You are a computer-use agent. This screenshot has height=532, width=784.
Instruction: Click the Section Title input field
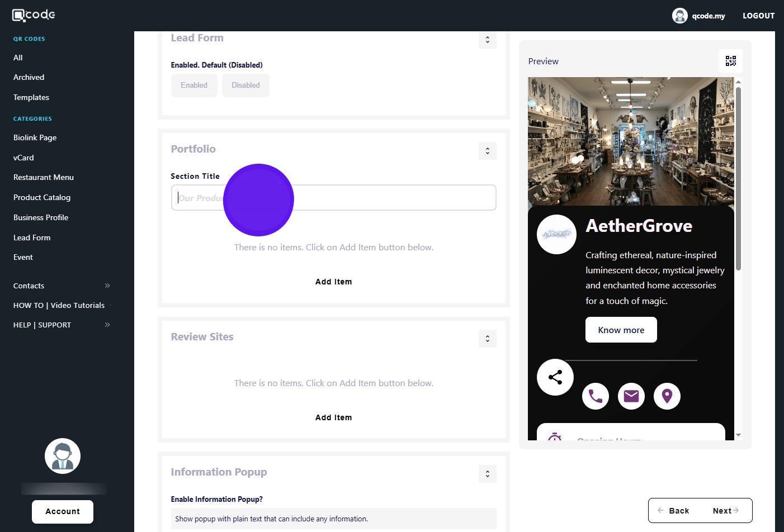(x=391, y=198)
